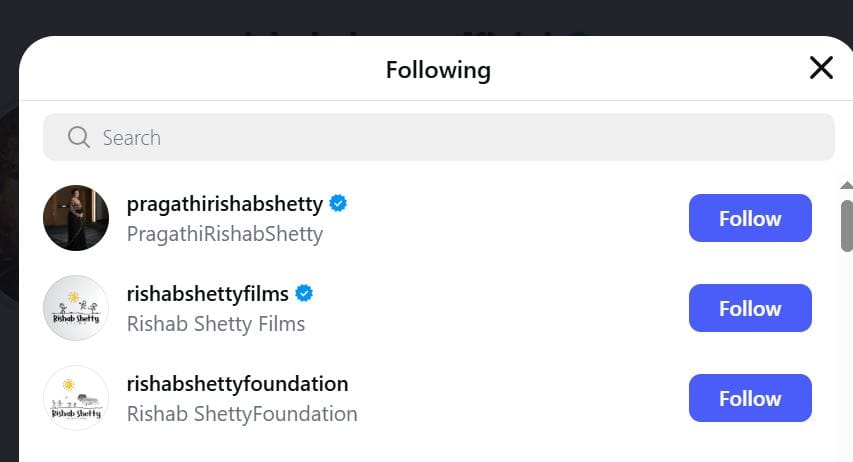Open the rishabshettyfilms logo avatar

click(x=76, y=308)
